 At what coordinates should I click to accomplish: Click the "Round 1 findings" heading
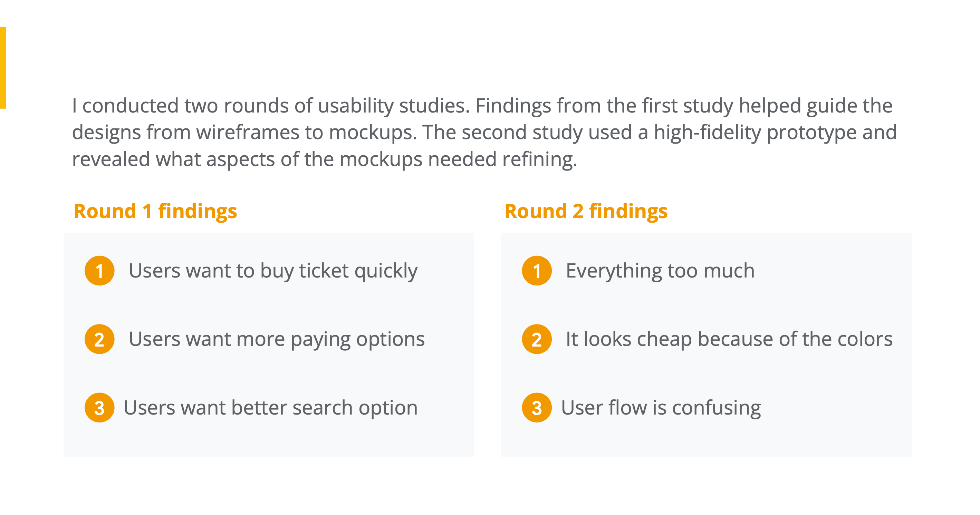pos(155,212)
